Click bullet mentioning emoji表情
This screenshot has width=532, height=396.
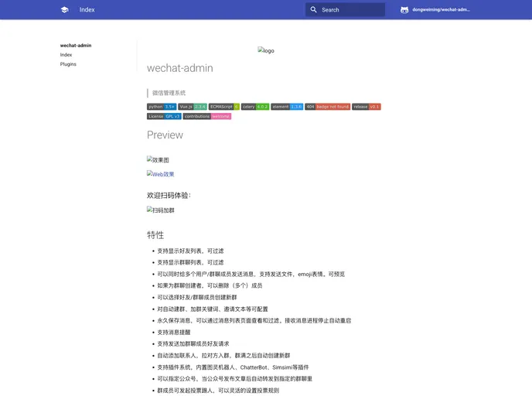[x=251, y=274]
